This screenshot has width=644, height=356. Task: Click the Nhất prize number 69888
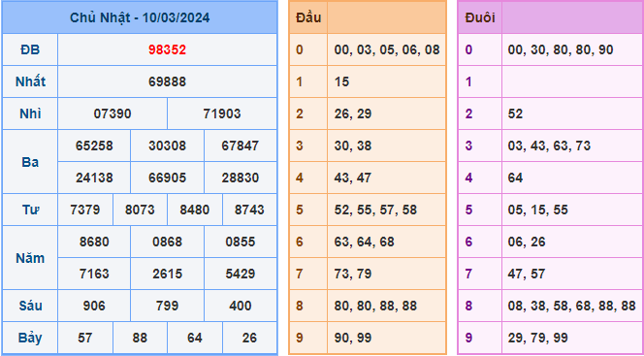(167, 82)
